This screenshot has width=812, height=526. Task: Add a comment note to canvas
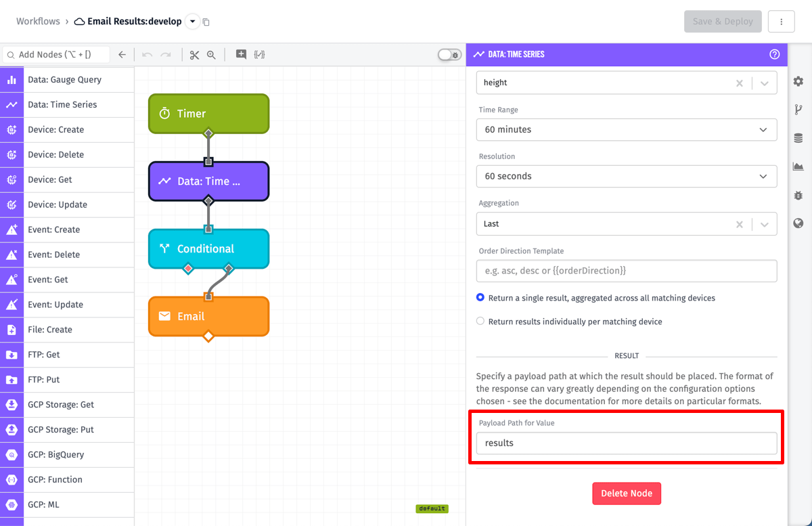pyautogui.click(x=241, y=55)
